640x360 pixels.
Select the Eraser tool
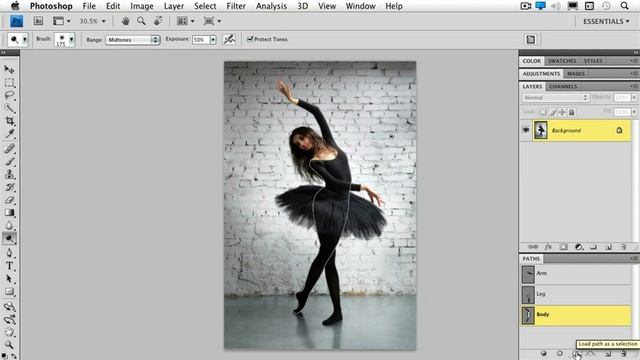(x=9, y=200)
